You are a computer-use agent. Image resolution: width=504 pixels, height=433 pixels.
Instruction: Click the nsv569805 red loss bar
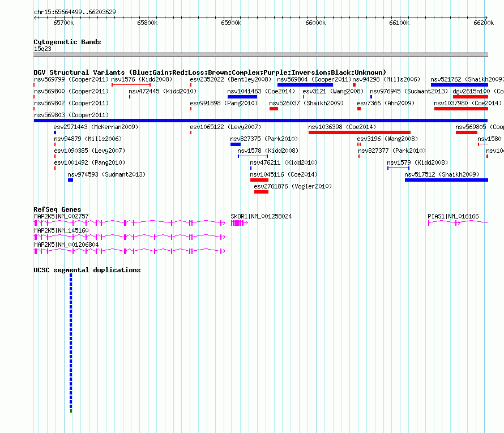click(x=467, y=132)
